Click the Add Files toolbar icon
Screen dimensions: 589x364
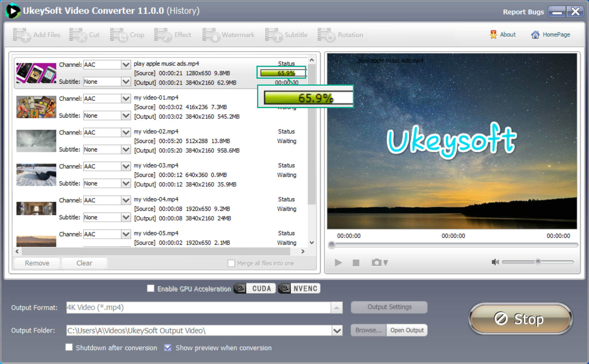pyautogui.click(x=38, y=35)
